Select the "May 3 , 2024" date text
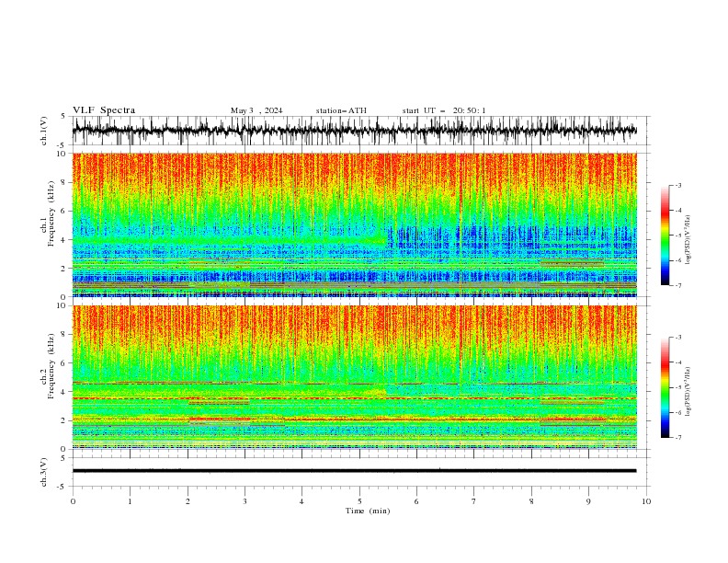 (x=256, y=110)
